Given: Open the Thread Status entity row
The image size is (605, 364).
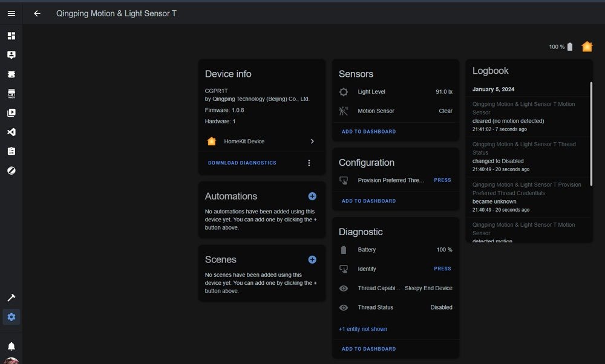Looking at the screenshot, I should tap(396, 307).
